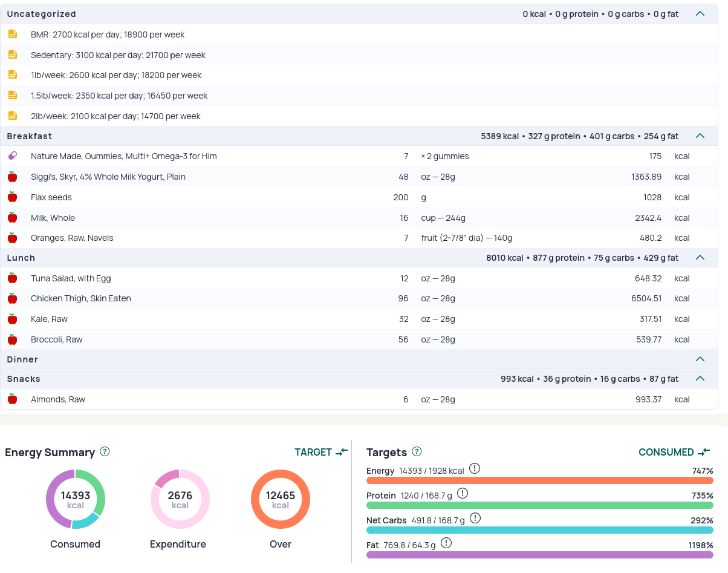728x573 pixels.
Task: Click the Energy target warning info icon
Action: (475, 468)
